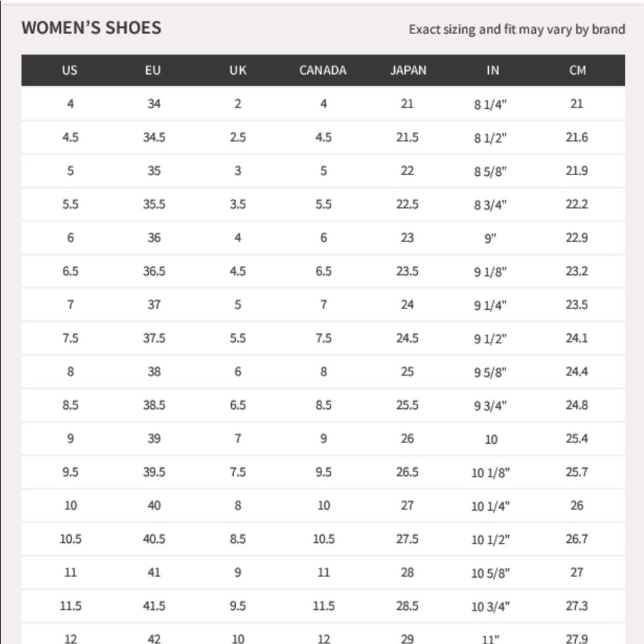
Task: Select the 8 5/8" inches cell
Action: pyautogui.click(x=491, y=171)
